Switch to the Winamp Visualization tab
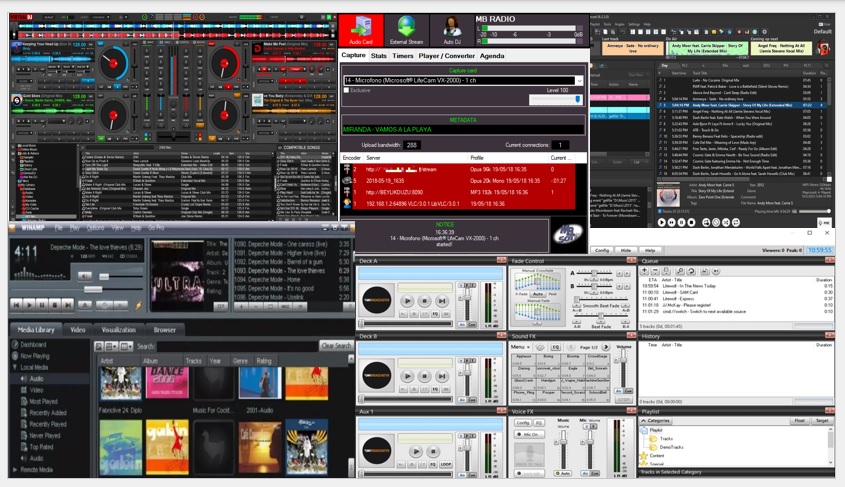The height and width of the screenshot is (487, 845). coord(119,330)
